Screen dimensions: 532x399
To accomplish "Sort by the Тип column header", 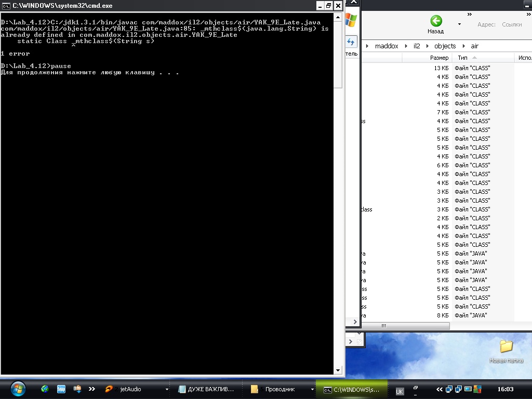I will [483, 58].
